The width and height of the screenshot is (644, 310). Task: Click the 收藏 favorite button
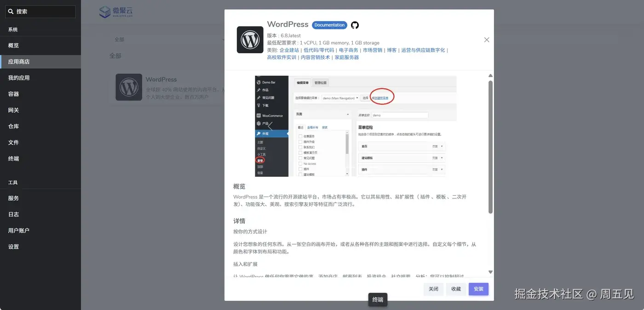tap(456, 289)
